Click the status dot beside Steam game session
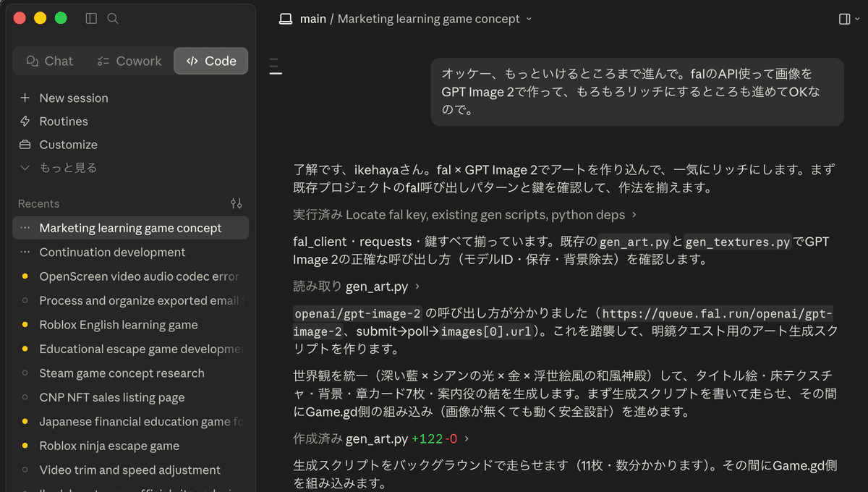The width and height of the screenshot is (868, 492). pos(25,373)
